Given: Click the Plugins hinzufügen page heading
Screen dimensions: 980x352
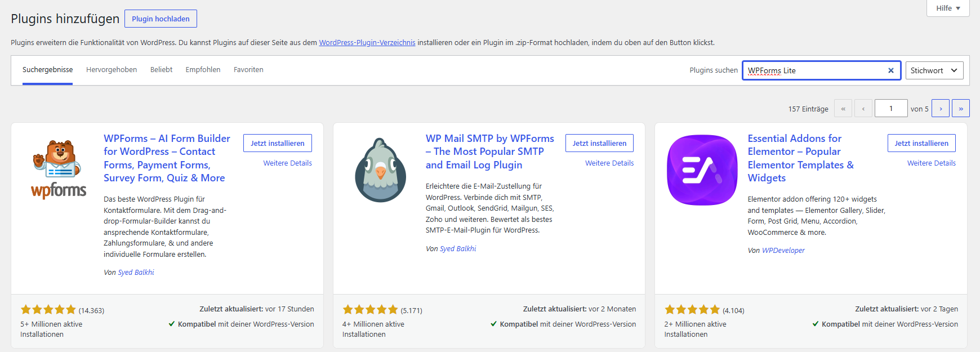Looking at the screenshot, I should [x=65, y=19].
